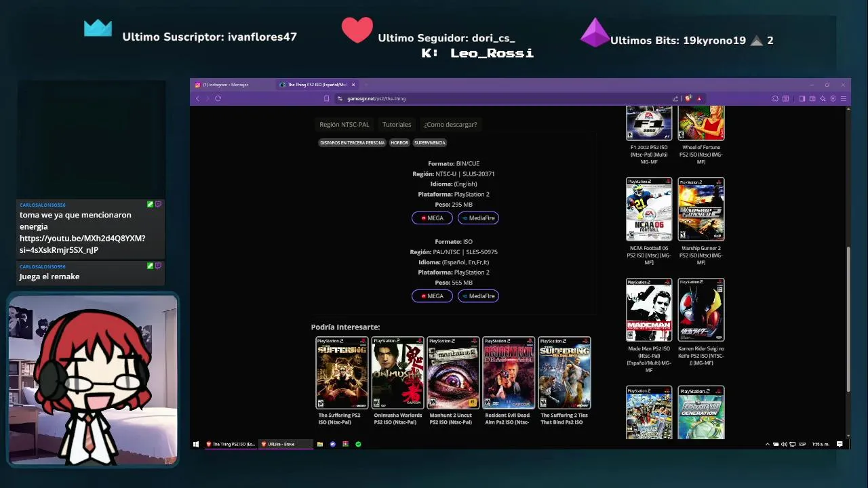Image resolution: width=868 pixels, height=488 pixels.
Task: Click The Suffering PS2 ISO title link
Action: pos(339,419)
